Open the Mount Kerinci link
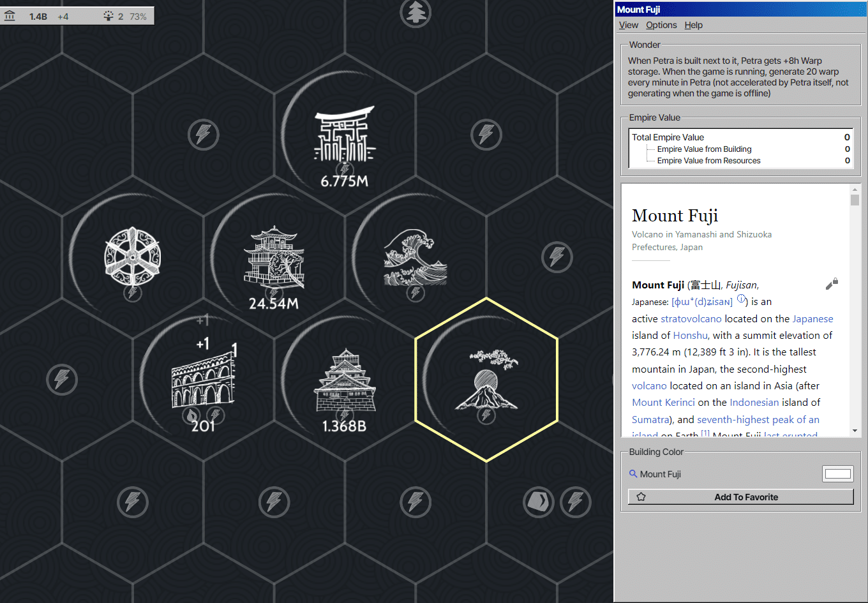 663,402
